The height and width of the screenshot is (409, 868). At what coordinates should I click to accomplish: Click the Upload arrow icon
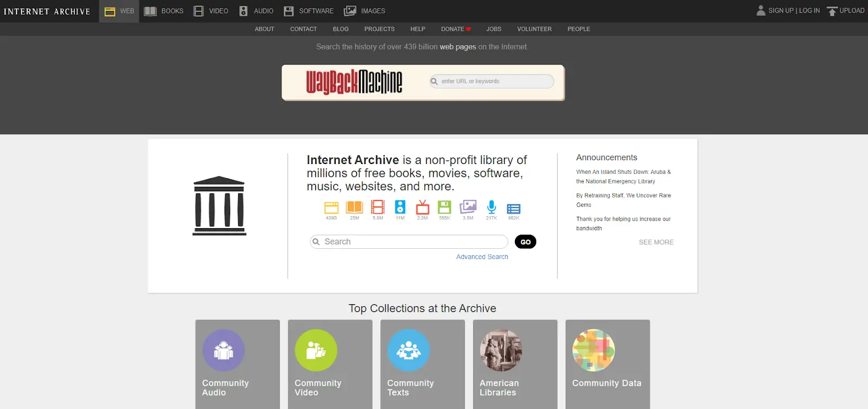pos(832,11)
